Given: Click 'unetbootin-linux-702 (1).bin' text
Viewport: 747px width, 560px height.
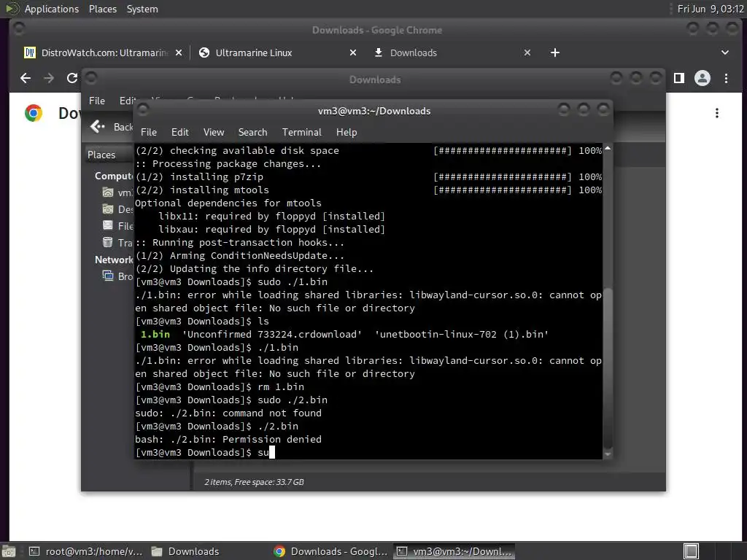Looking at the screenshot, I should click(x=462, y=334).
